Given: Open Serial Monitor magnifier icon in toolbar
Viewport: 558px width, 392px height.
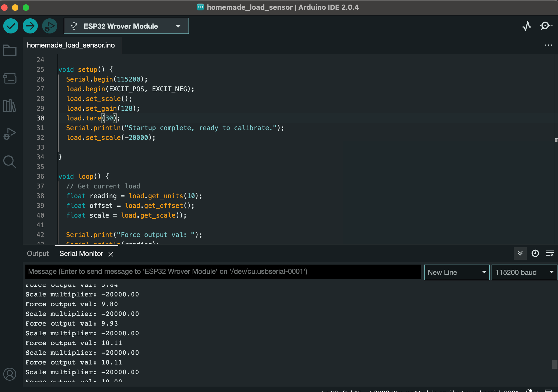Looking at the screenshot, I should pyautogui.click(x=546, y=26).
